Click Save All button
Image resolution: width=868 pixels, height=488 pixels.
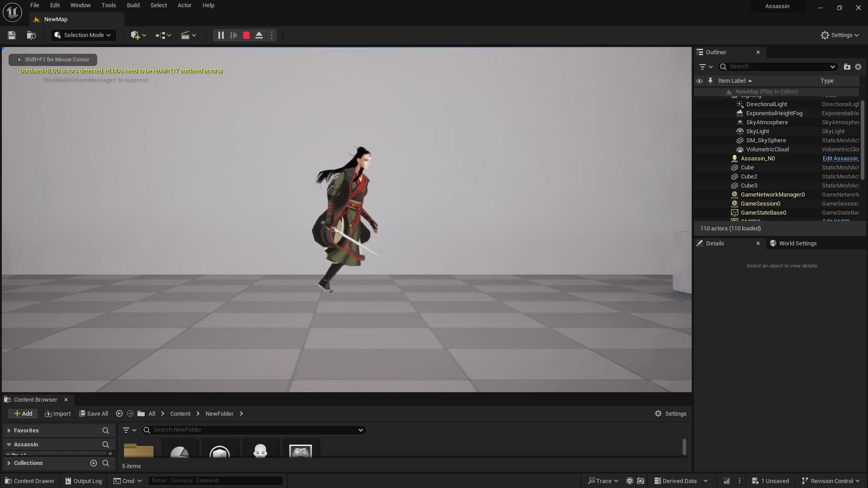(94, 414)
